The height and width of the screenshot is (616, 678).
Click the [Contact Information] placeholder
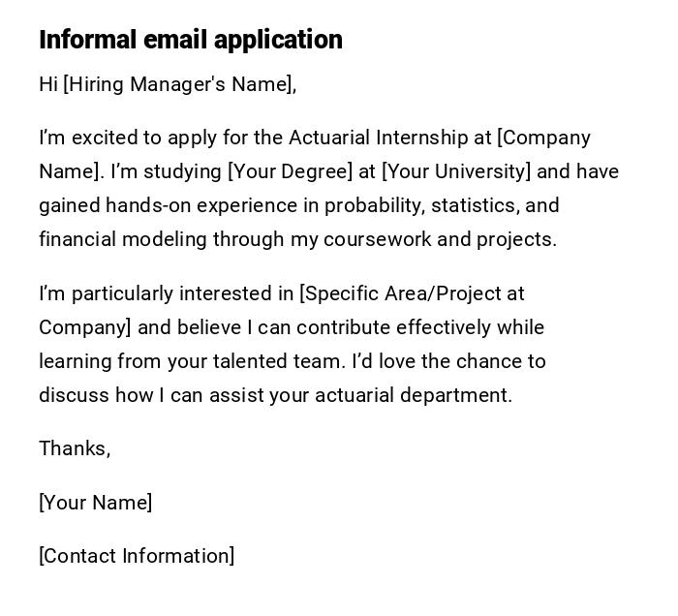point(137,556)
